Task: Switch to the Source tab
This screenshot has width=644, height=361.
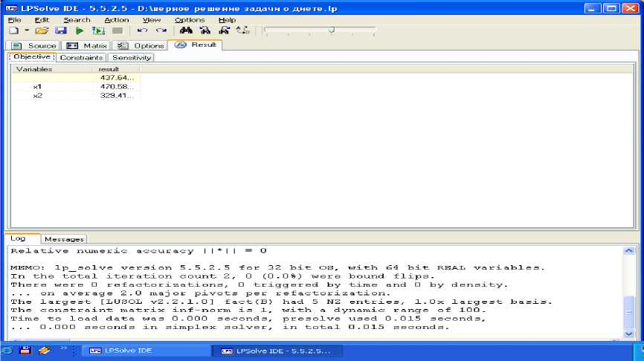Action: [33, 45]
